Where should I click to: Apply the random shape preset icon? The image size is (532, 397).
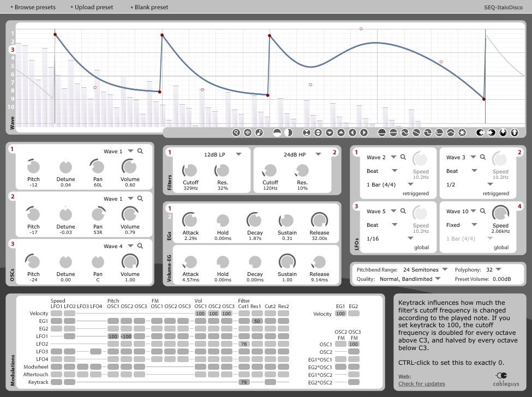(462, 133)
